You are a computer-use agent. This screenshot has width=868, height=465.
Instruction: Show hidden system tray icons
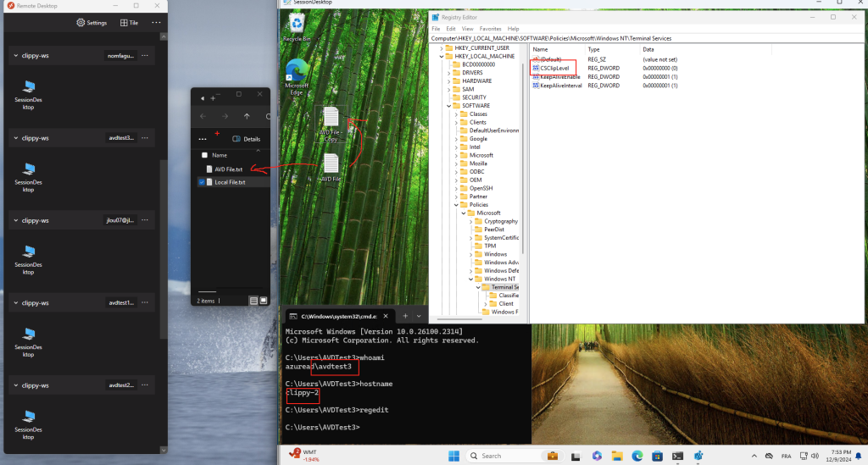pos(754,457)
